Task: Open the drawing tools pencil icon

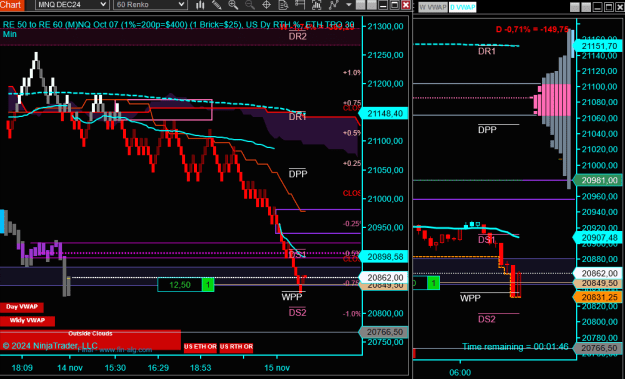Action: pos(216,5)
